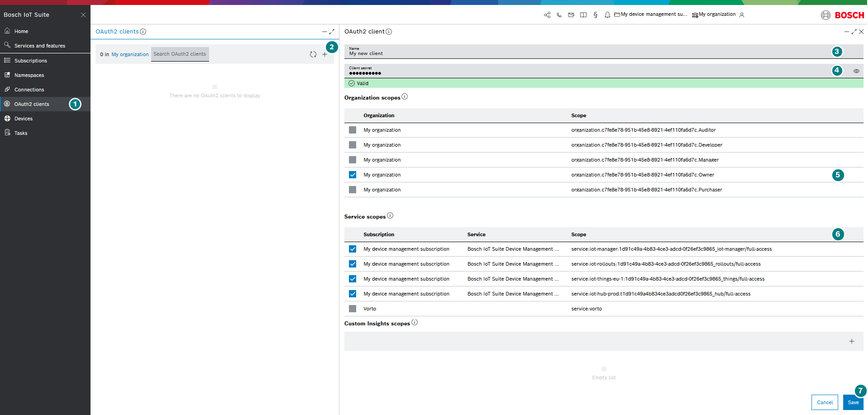
Task: Click the Tasks sidebar icon
Action: [7, 133]
